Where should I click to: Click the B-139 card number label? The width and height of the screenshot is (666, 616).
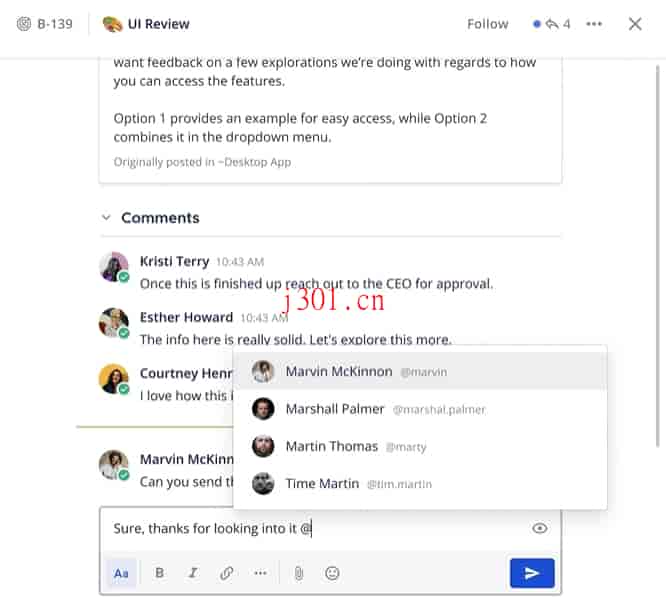pos(55,24)
